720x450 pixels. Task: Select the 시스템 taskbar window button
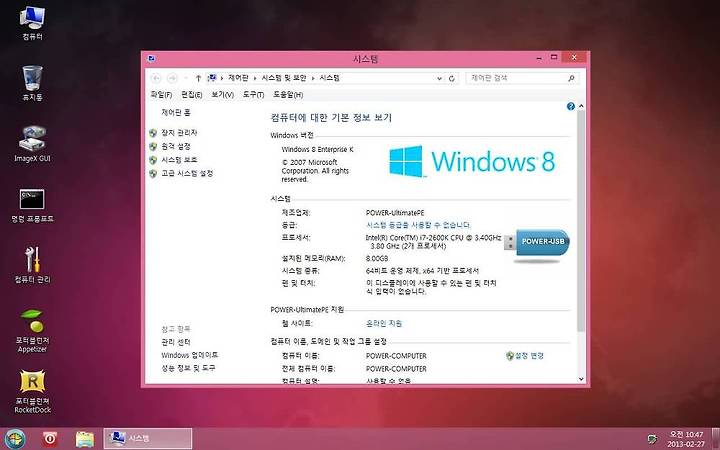(147, 439)
